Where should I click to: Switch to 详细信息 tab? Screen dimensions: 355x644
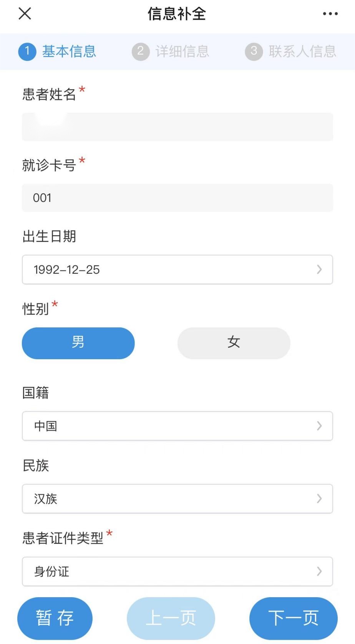pos(182,51)
